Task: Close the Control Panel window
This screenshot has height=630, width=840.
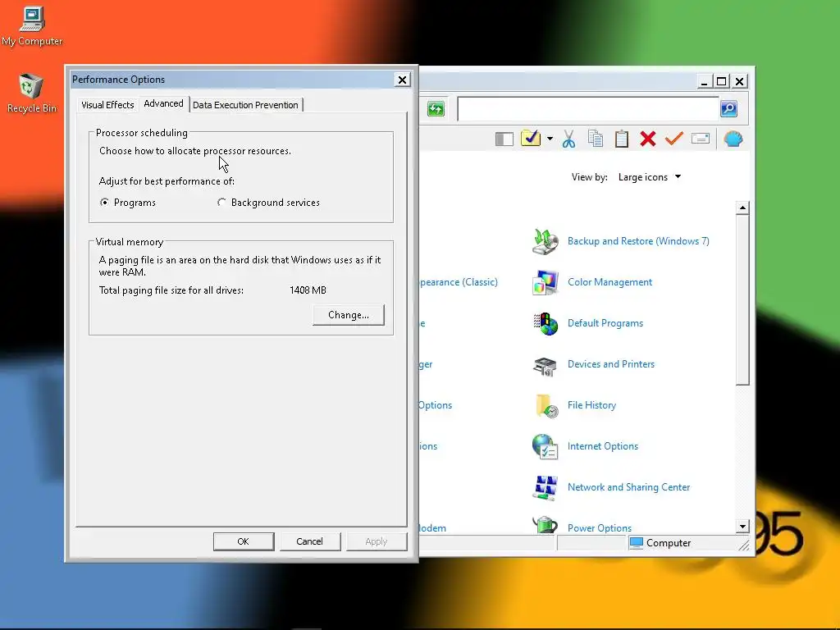Action: tap(739, 81)
